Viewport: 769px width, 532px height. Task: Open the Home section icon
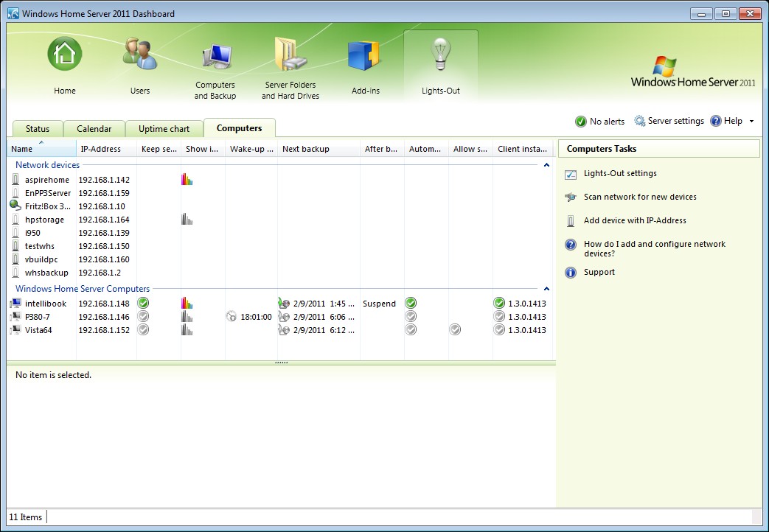[65, 54]
